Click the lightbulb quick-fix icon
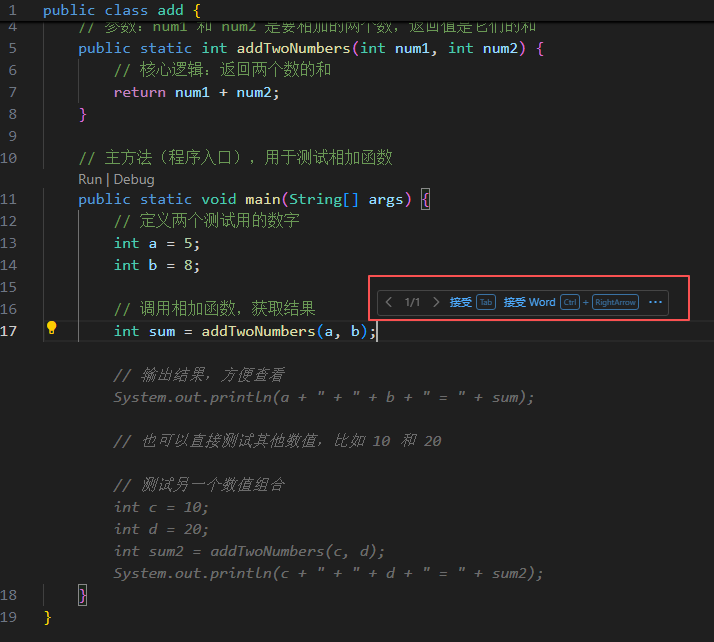The image size is (714, 642). [x=52, y=328]
